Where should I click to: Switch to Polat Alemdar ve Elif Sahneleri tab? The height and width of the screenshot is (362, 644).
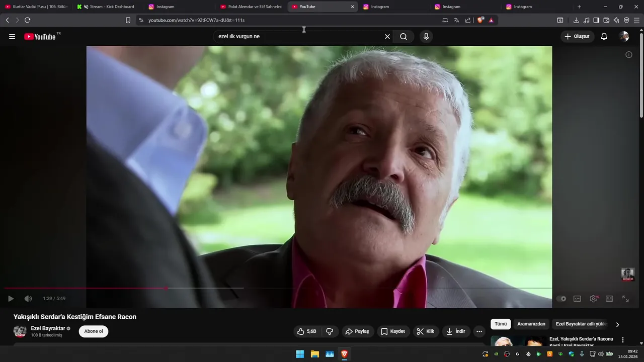tap(252, 7)
